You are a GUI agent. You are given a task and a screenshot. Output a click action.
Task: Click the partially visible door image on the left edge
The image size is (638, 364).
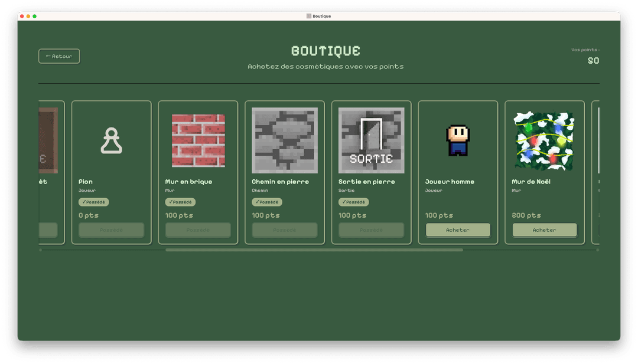click(47, 140)
